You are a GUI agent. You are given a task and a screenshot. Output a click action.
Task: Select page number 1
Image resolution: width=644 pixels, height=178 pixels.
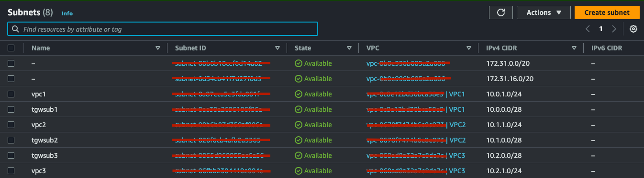pos(601,29)
